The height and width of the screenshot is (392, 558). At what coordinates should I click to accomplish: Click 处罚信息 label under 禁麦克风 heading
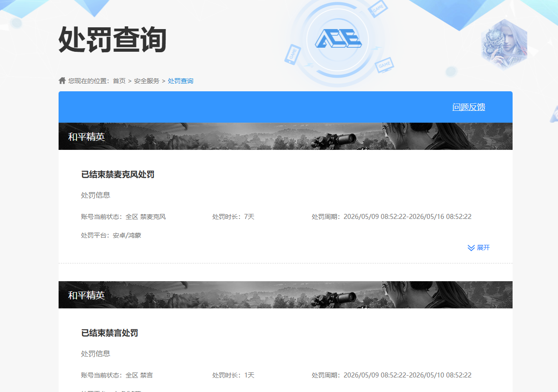click(x=96, y=195)
